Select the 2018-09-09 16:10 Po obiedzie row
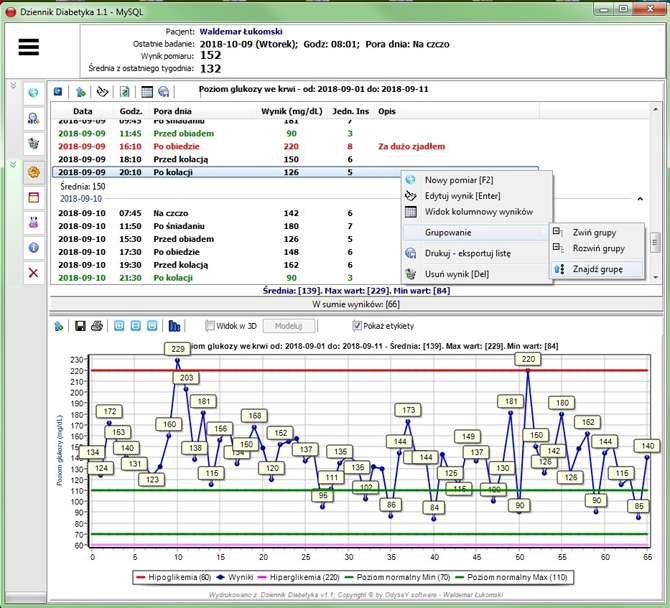This screenshot has height=608, width=670. [x=295, y=146]
